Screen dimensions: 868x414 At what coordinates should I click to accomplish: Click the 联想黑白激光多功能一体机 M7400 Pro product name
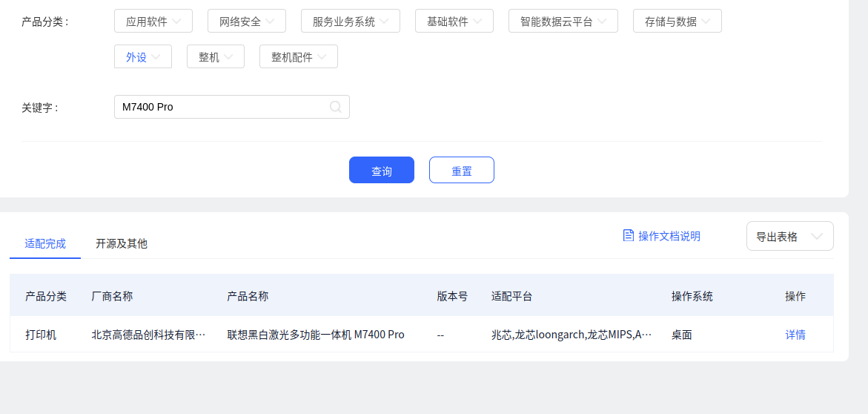point(316,335)
